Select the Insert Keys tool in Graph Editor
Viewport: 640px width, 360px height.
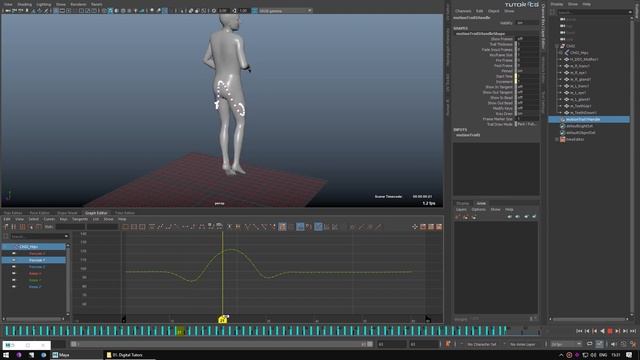(14, 227)
